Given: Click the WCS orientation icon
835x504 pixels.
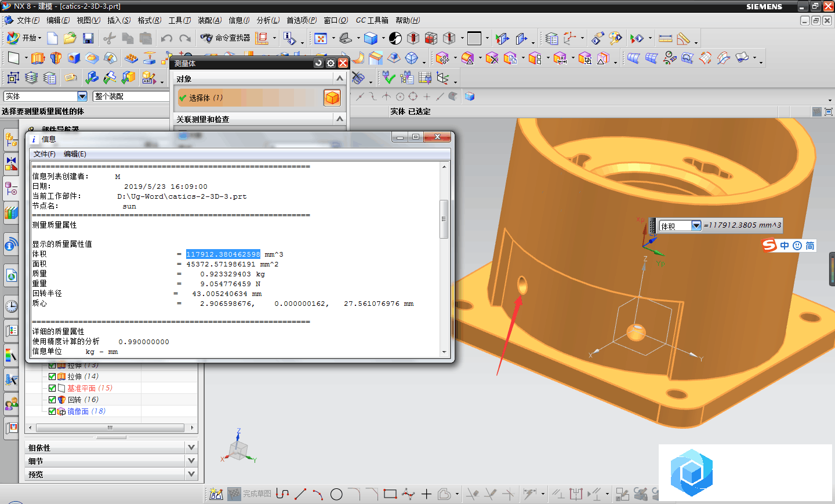Looking at the screenshot, I should pos(571,38).
